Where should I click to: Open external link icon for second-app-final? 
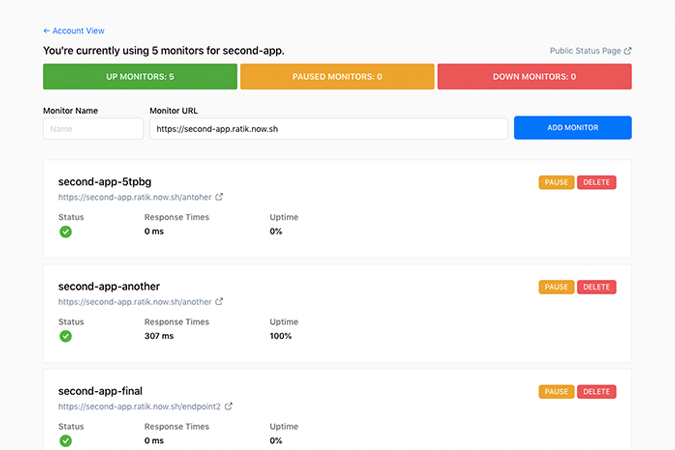(228, 406)
